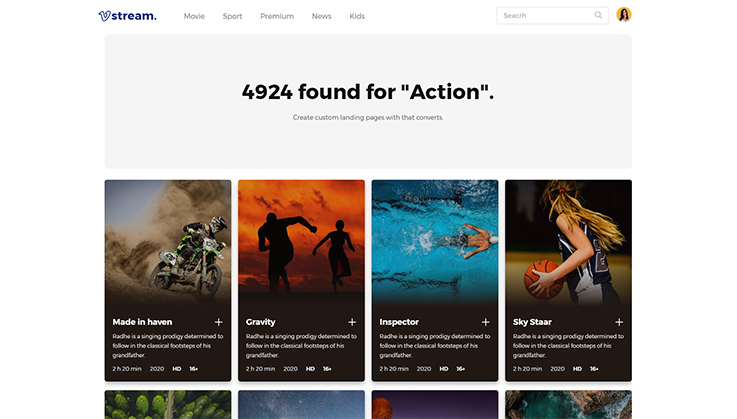This screenshot has height=419, width=737.
Task: Open the News nav link
Action: click(321, 16)
